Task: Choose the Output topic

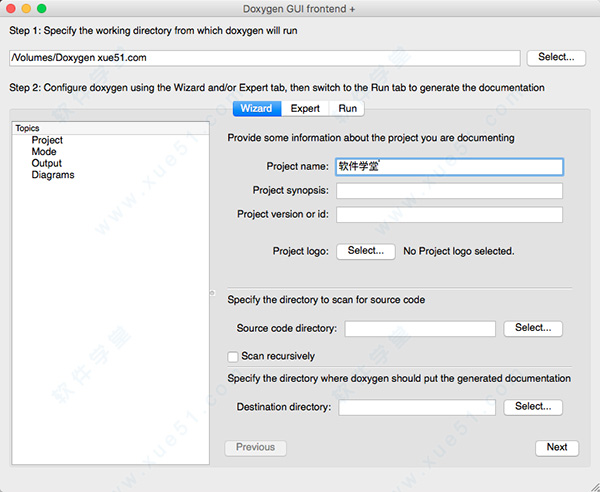Action: (x=46, y=163)
